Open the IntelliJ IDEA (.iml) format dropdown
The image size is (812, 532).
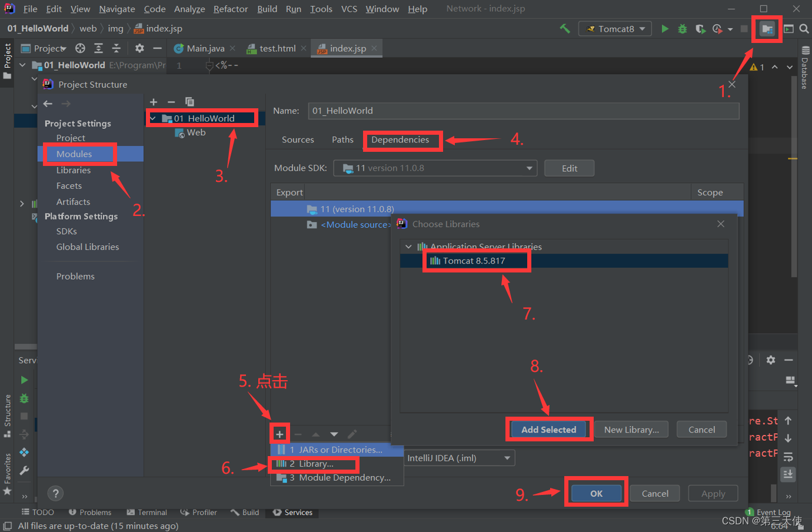click(459, 458)
